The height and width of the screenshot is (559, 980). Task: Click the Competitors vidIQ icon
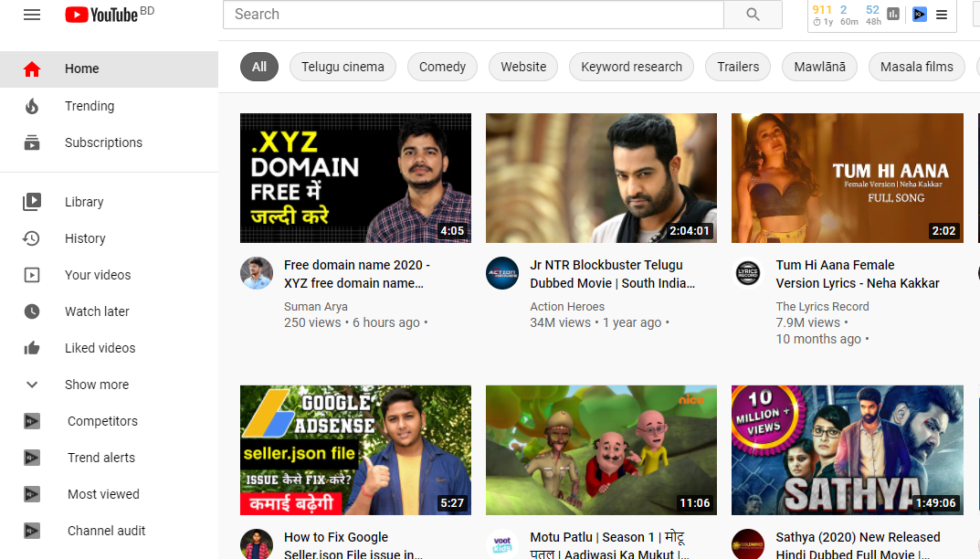(x=32, y=421)
